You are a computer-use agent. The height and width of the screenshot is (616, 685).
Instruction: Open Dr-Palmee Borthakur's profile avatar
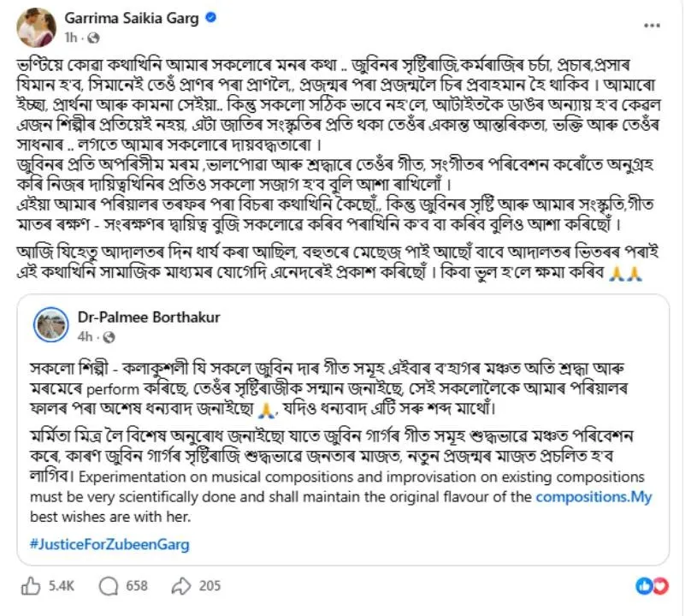point(50,325)
